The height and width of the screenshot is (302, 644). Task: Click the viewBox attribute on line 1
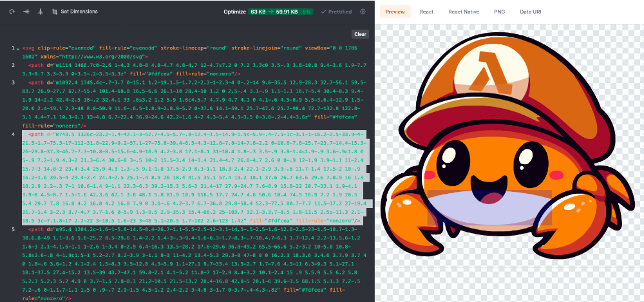[331, 48]
